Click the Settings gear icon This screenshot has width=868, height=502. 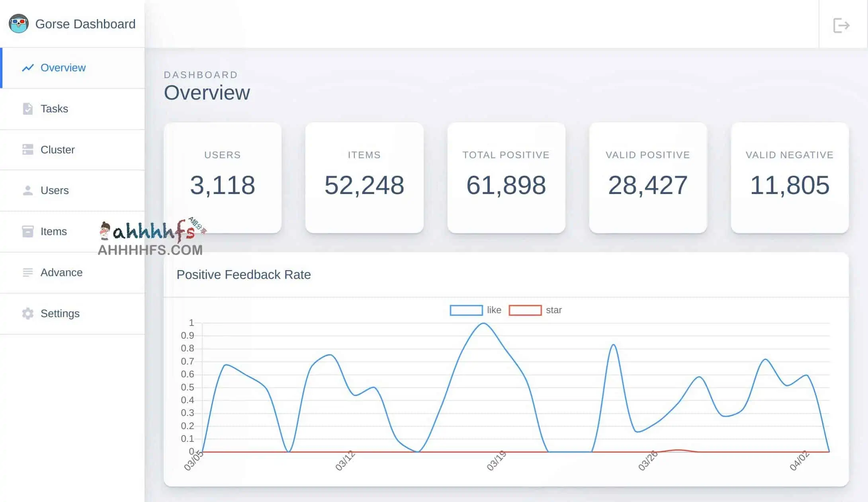(27, 314)
